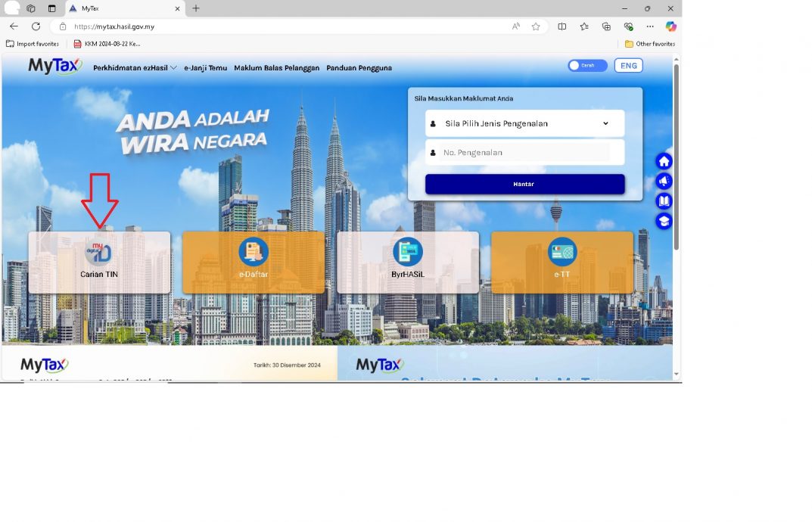Viewport: 812px width, 522px height.
Task: Expand Sila Pilih Jenis Pengenalan dropdown
Action: pyautogui.click(x=525, y=123)
